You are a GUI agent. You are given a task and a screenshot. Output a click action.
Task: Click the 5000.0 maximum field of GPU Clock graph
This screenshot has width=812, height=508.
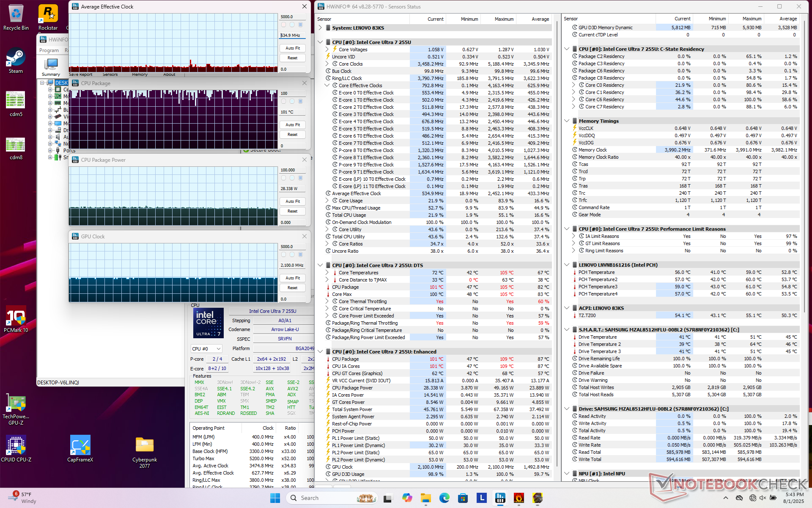[x=292, y=247]
